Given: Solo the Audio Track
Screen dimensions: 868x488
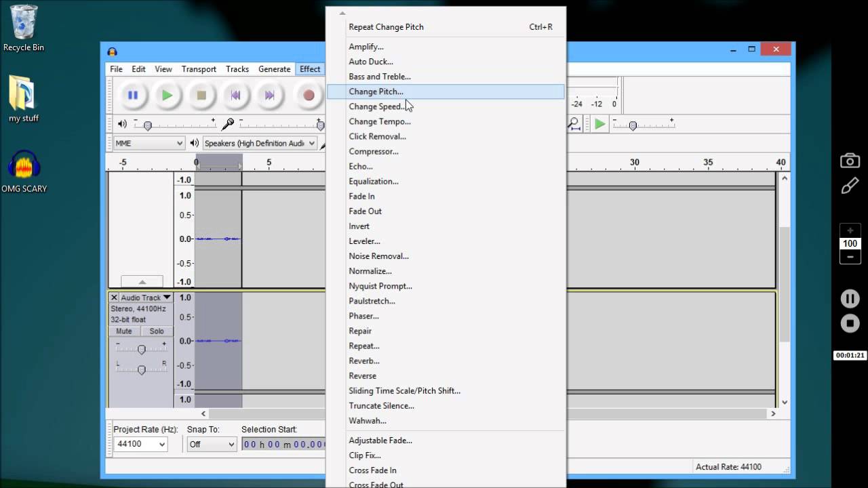Looking at the screenshot, I should click(x=157, y=331).
